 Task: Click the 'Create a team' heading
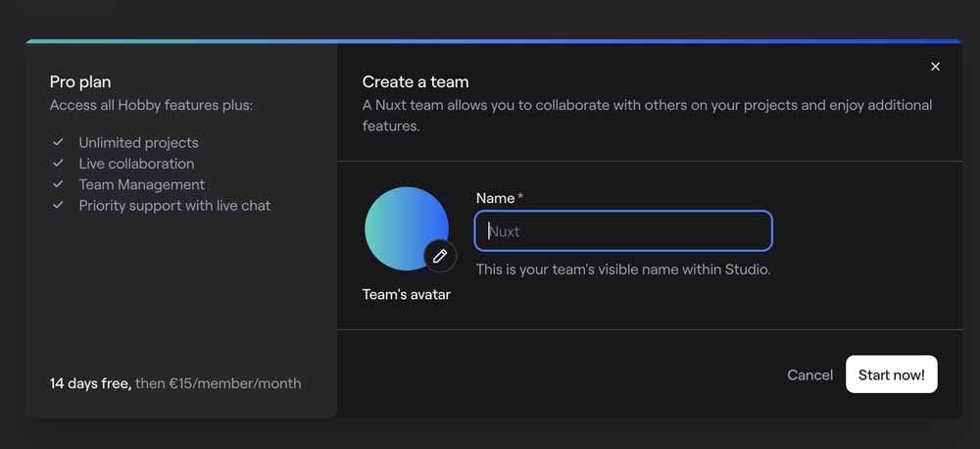[x=416, y=82]
